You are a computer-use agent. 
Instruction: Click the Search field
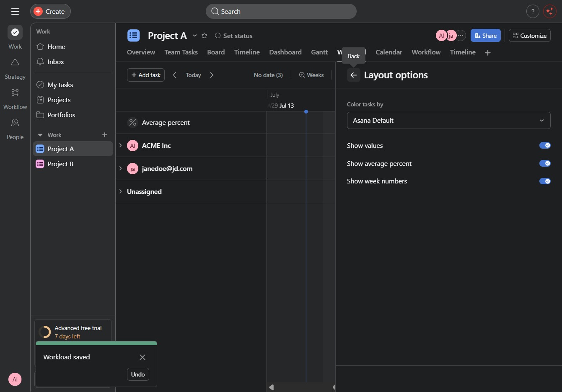(x=281, y=11)
